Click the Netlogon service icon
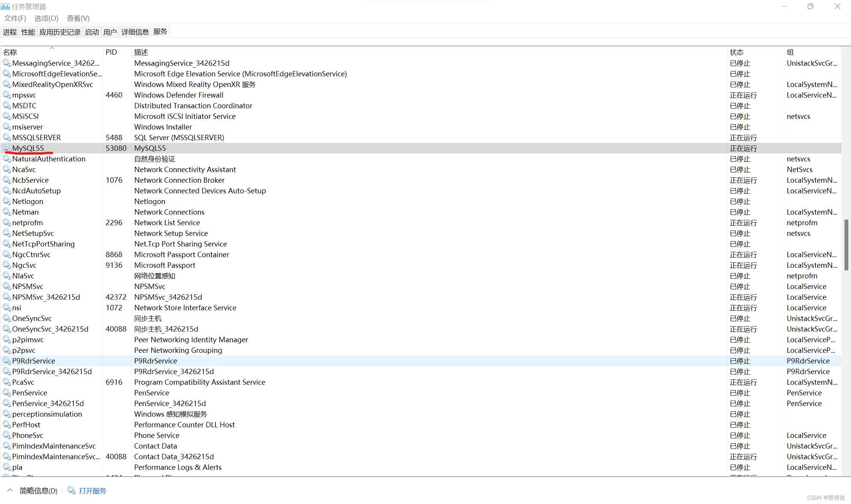 click(7, 201)
